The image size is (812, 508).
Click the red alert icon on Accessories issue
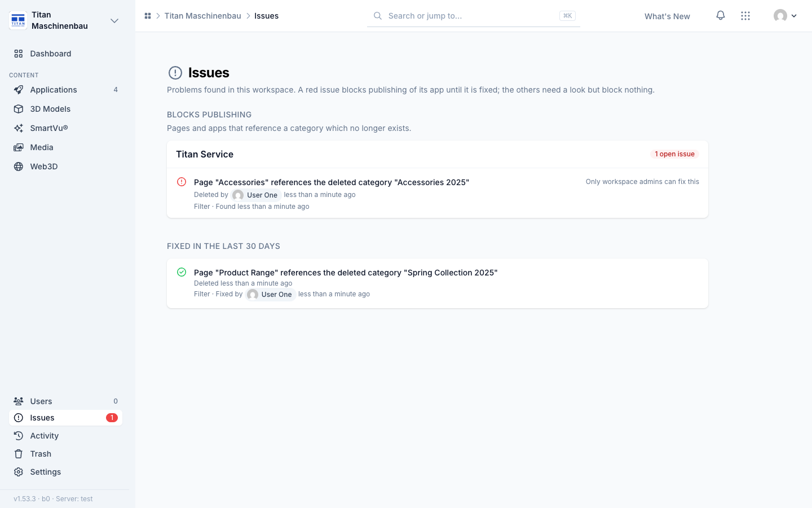coord(182,182)
